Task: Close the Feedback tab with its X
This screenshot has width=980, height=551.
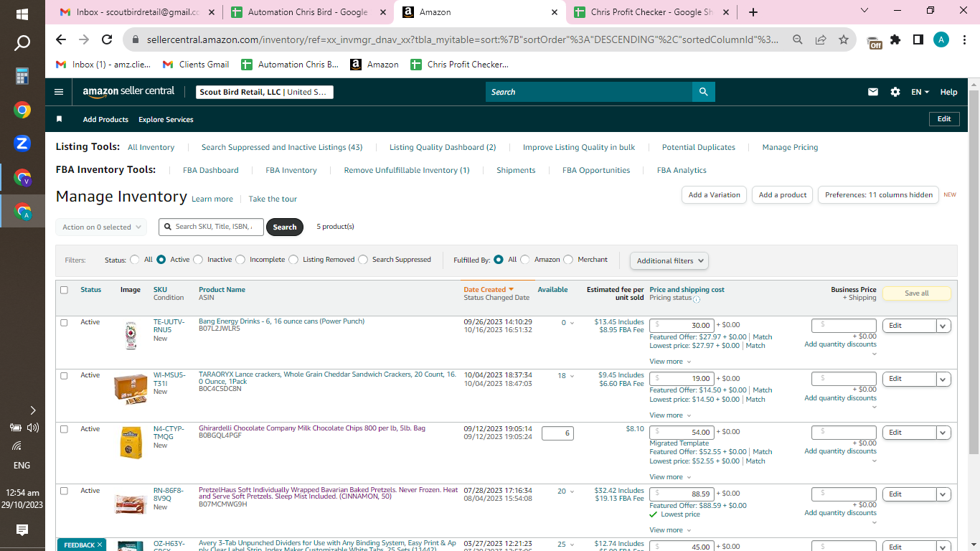Action: tap(100, 545)
